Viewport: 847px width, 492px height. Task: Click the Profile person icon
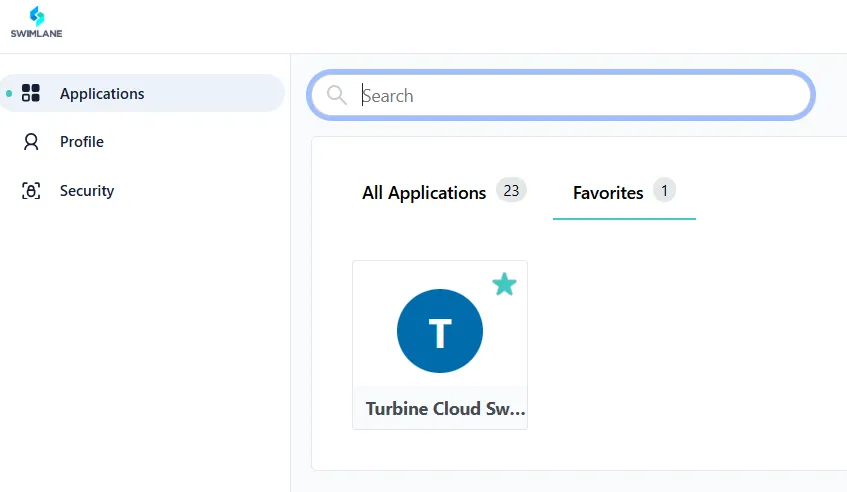click(x=31, y=141)
